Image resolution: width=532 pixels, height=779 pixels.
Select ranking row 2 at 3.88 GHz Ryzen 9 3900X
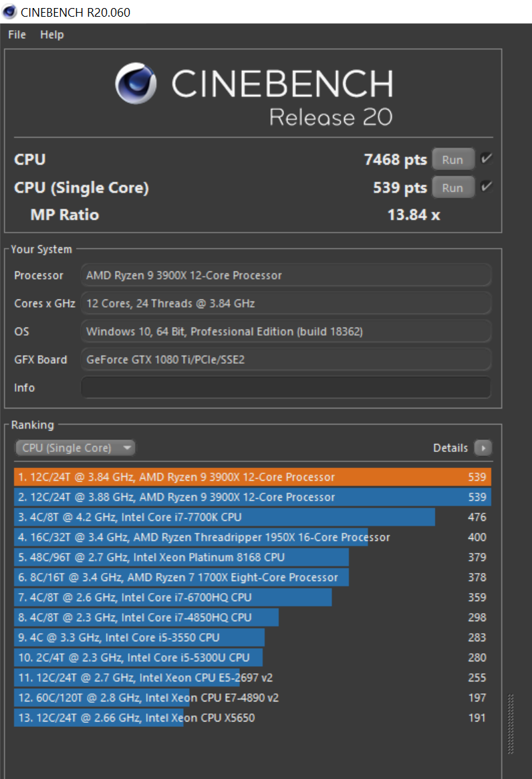click(253, 497)
